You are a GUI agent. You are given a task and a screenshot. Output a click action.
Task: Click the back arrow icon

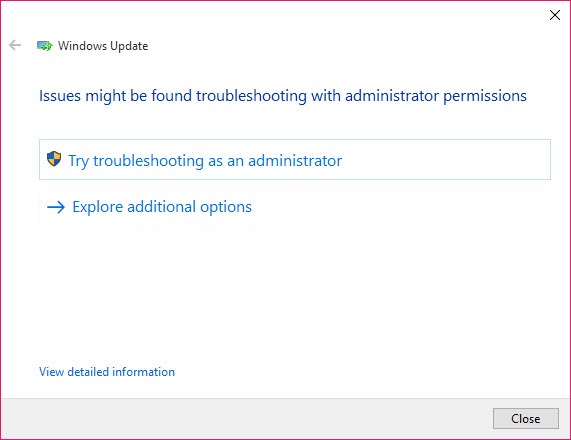point(15,45)
